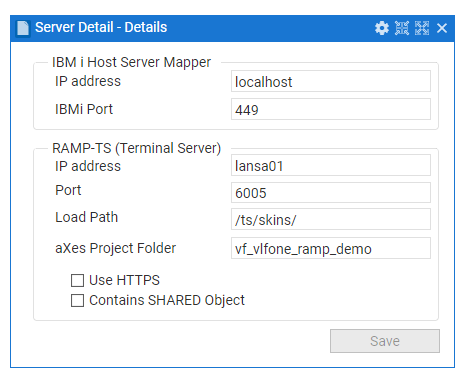Tick the Contains SHARED Object checkbox

point(77,300)
